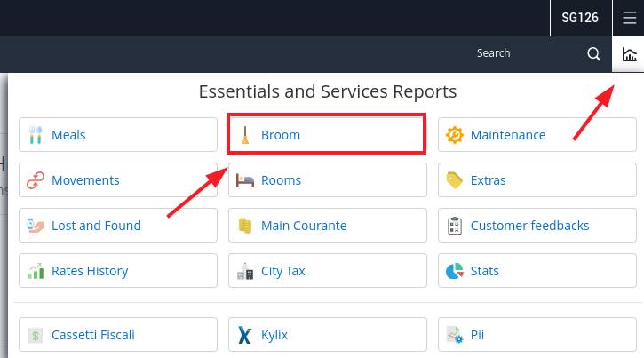Open Customer feedbacks report

pos(537,226)
